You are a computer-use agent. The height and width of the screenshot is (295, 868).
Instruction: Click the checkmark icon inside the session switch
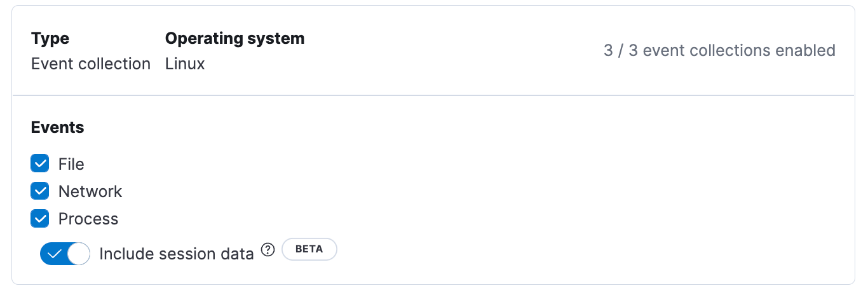[x=54, y=254]
